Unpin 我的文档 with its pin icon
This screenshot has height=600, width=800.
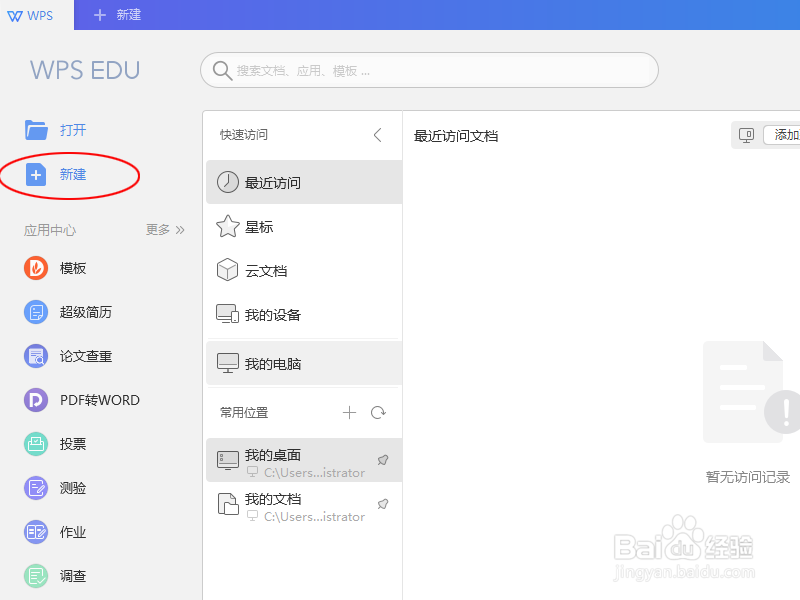pyautogui.click(x=383, y=504)
